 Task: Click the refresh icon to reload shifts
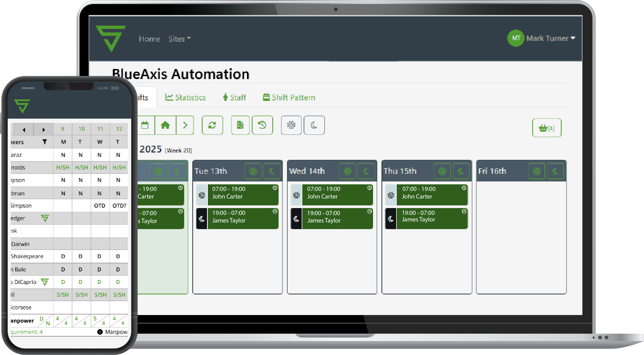coord(212,125)
